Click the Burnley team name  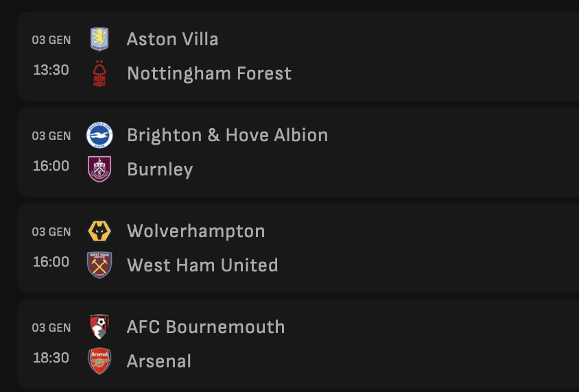click(x=160, y=169)
